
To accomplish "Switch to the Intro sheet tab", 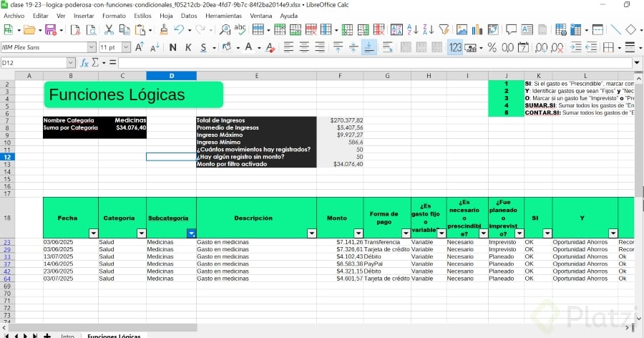I will (x=67, y=336).
